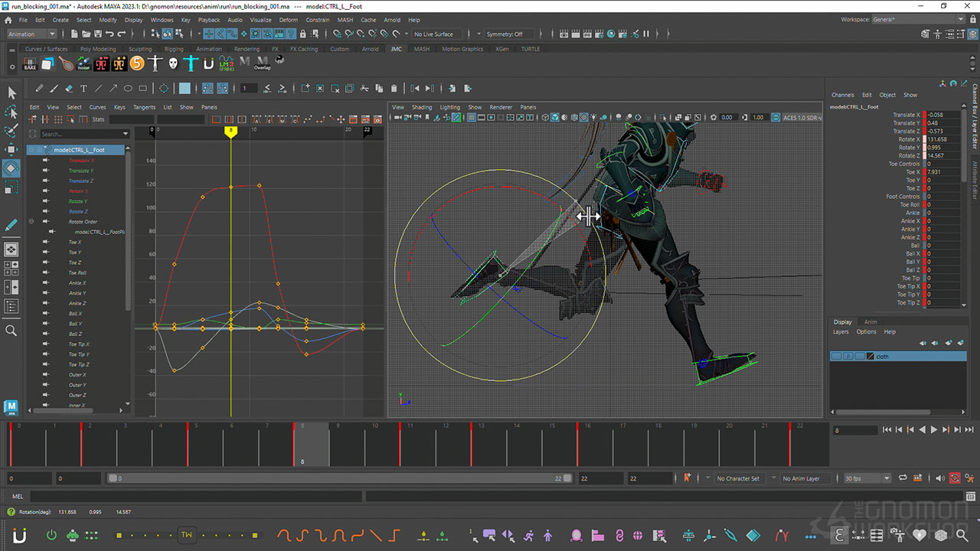Switch to the Rigging shelf tab
The image size is (980, 551).
tap(174, 49)
